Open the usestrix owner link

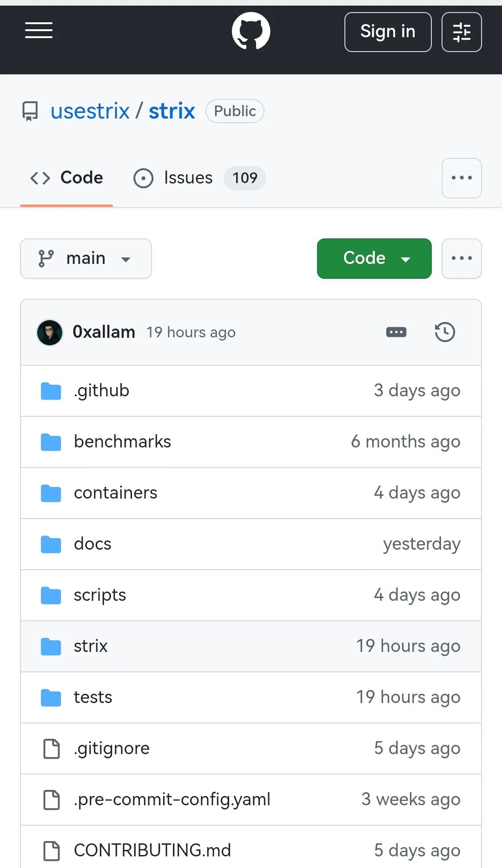click(90, 111)
